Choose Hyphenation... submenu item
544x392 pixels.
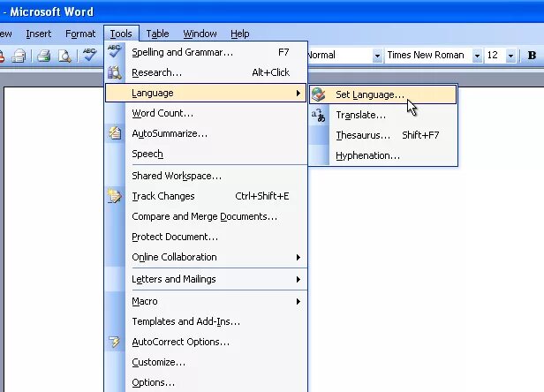click(383, 155)
